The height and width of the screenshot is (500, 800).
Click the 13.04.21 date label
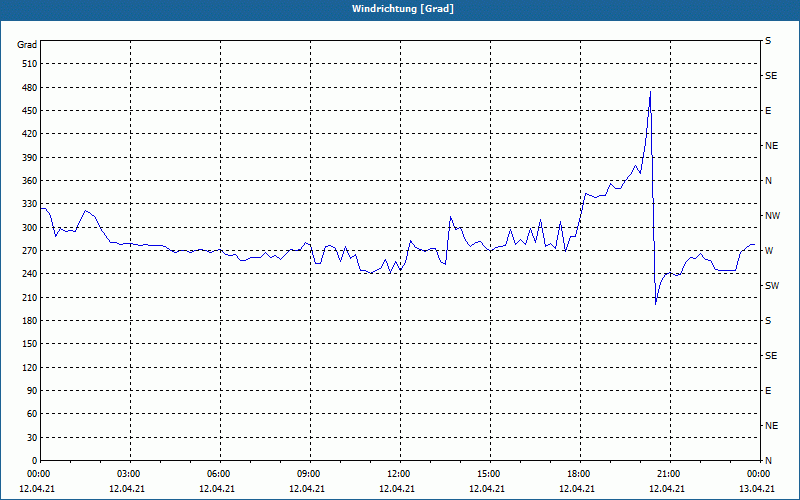point(757,489)
